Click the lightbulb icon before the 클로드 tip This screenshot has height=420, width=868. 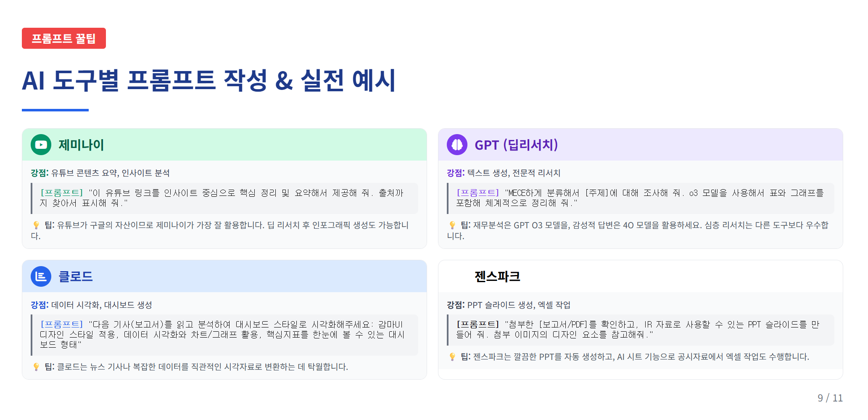[x=36, y=367]
